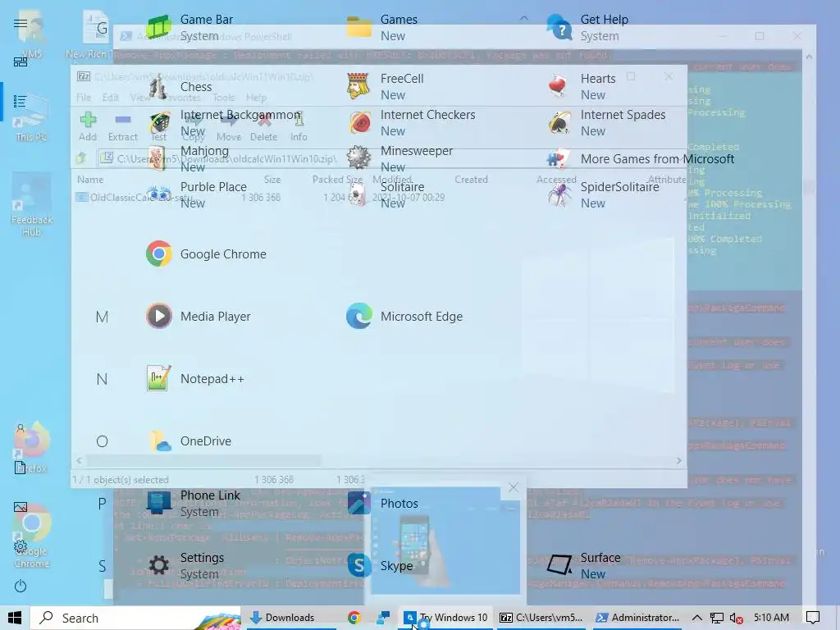Switch to the 7-Zip taskbar window
The height and width of the screenshot is (630, 840).
542,618
